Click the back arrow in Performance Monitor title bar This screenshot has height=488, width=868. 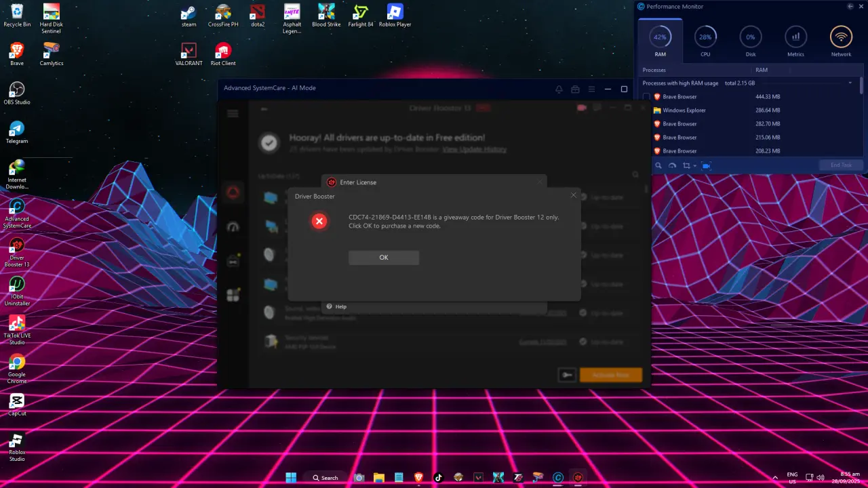(850, 6)
